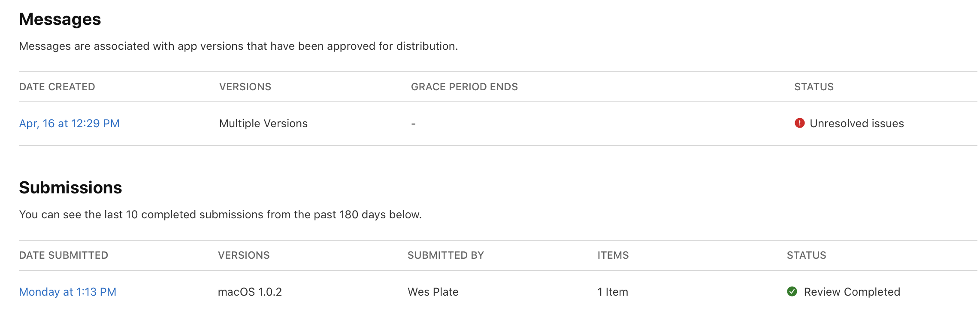The height and width of the screenshot is (312, 980).
Task: Click the Wes Plate submitter name
Action: [433, 292]
